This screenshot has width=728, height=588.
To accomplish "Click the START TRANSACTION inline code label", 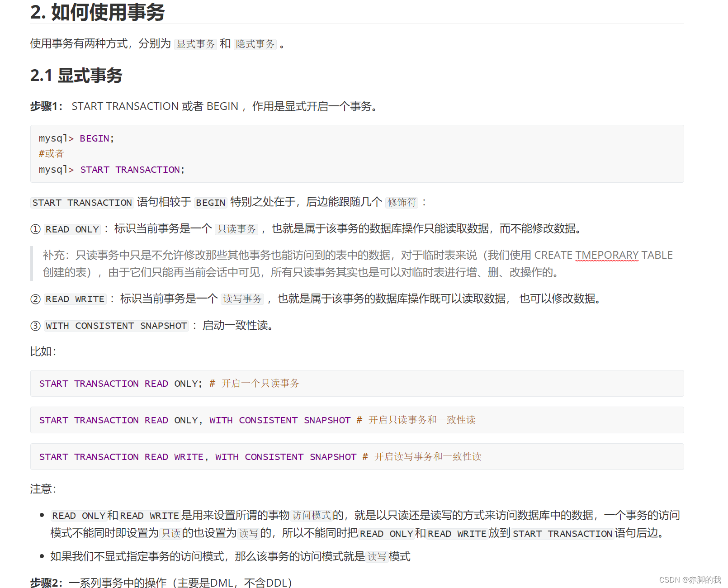I will tap(81, 203).
